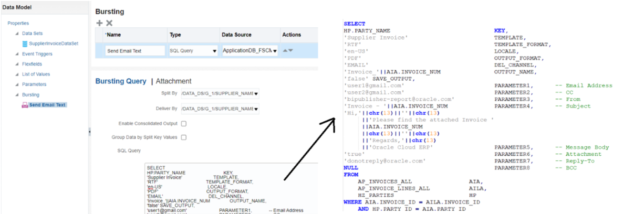Open the Deliver By dropdown

[257, 109]
